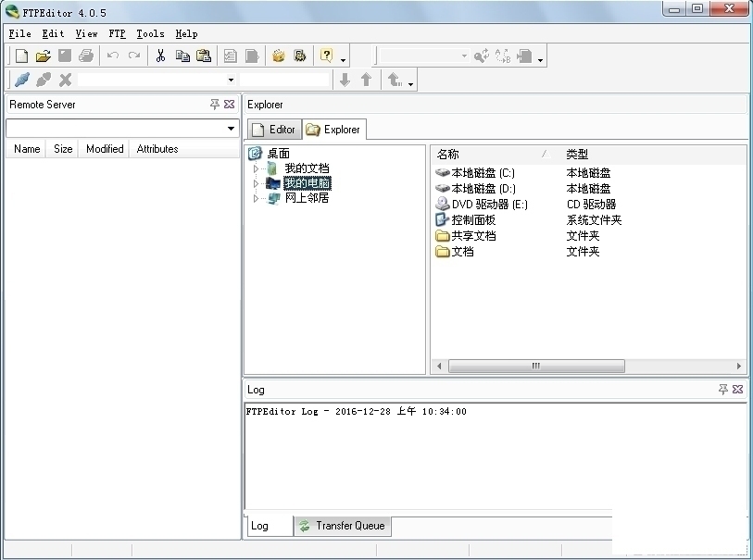Sort explorer list by 名称 column
753x560 pixels.
click(x=495, y=155)
